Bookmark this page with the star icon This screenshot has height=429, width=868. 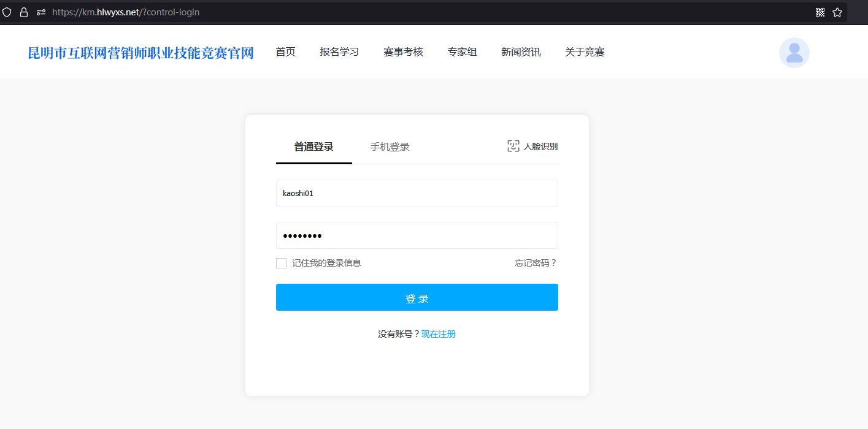[837, 12]
